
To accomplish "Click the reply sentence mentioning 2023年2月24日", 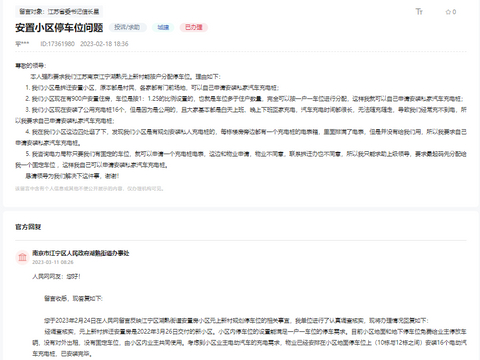I will point(236,321).
